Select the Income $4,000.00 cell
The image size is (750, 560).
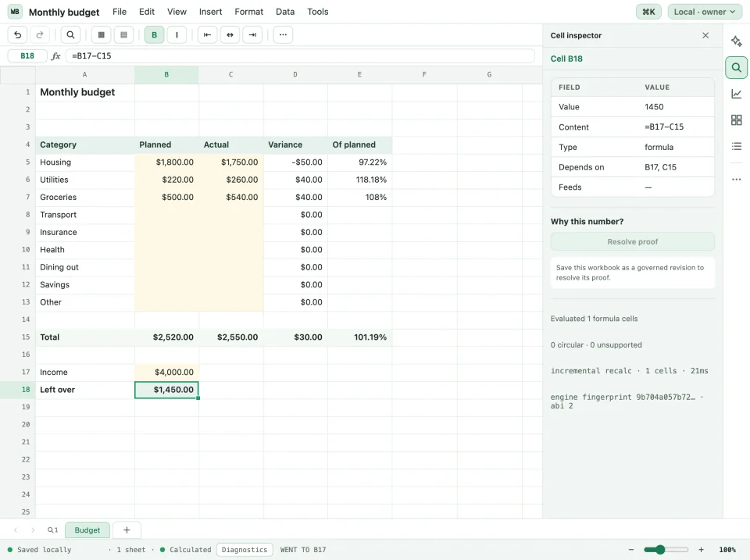coord(166,372)
